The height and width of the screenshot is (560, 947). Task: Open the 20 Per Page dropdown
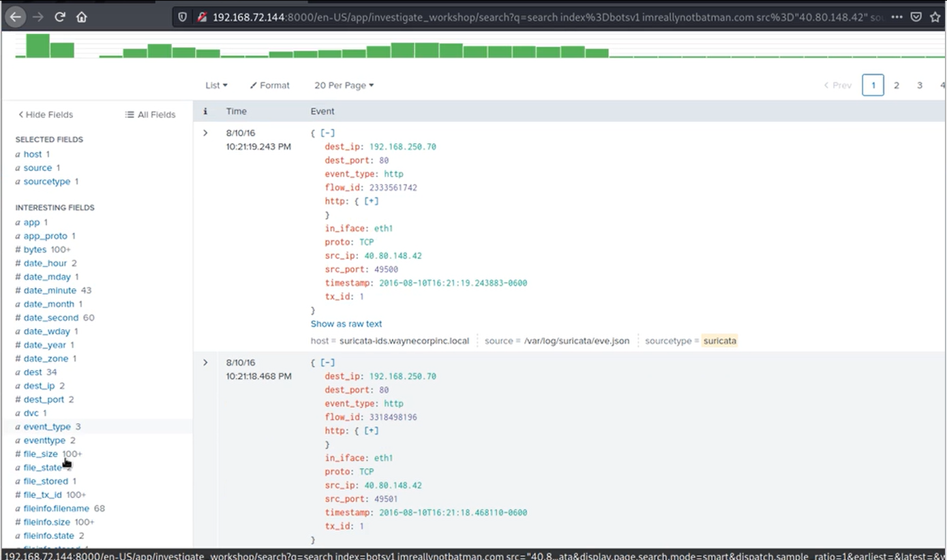coord(344,85)
